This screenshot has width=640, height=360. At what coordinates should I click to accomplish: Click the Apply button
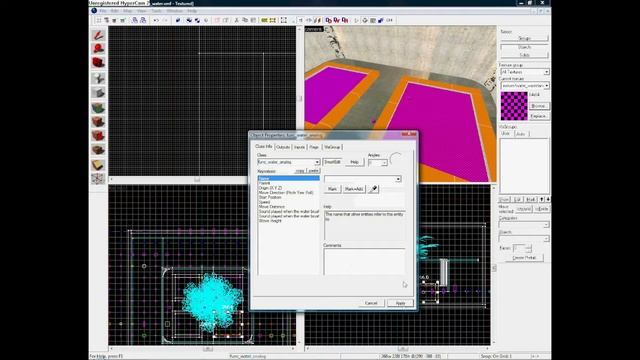400,303
